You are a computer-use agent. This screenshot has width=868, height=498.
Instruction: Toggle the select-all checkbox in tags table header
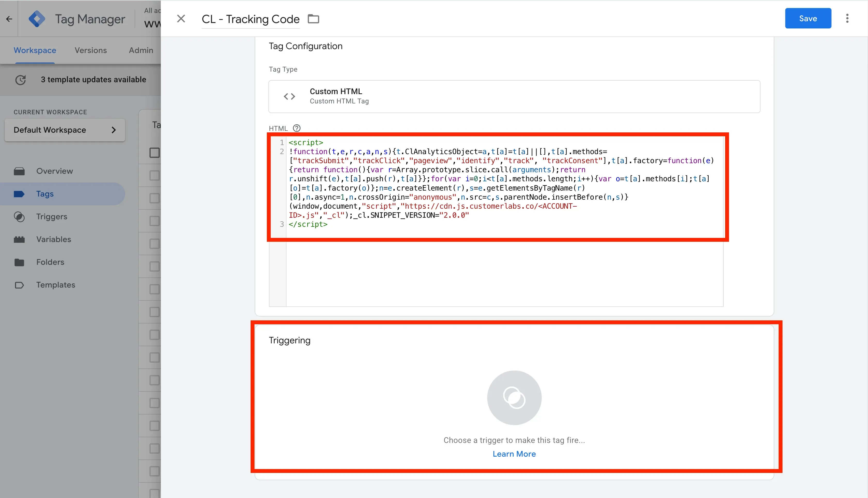coord(154,153)
